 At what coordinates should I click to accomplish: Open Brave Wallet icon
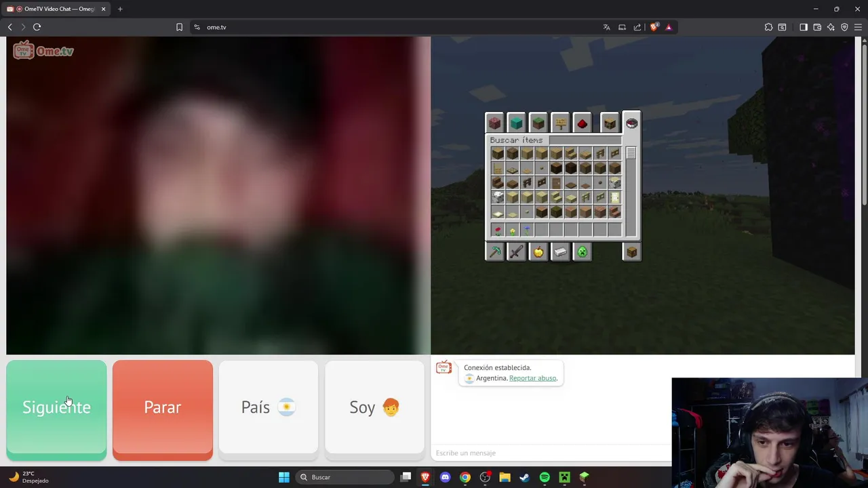click(x=817, y=27)
